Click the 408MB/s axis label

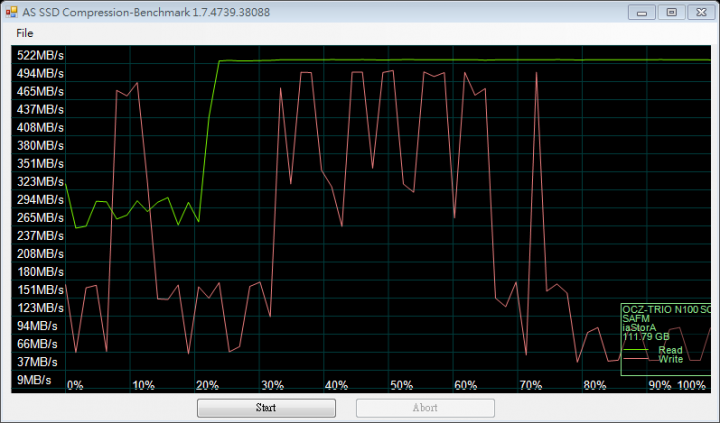(x=40, y=127)
